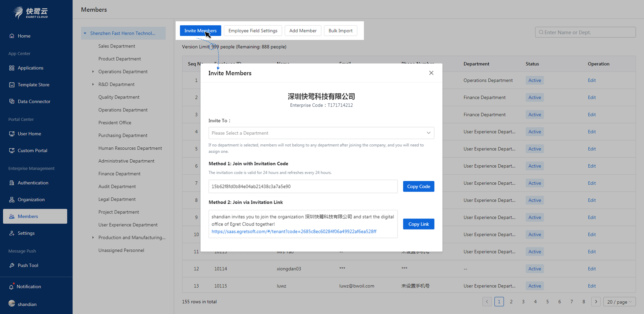This screenshot has width=644, height=314.
Task: Click the Notification bell icon
Action: click(11, 287)
